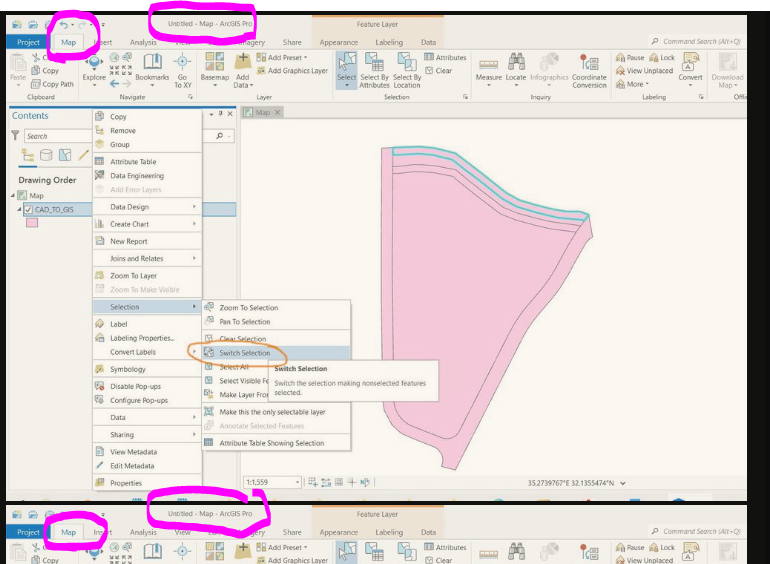770x564 pixels.
Task: Select List By Drawing Order icon in Contents
Action: 28,155
